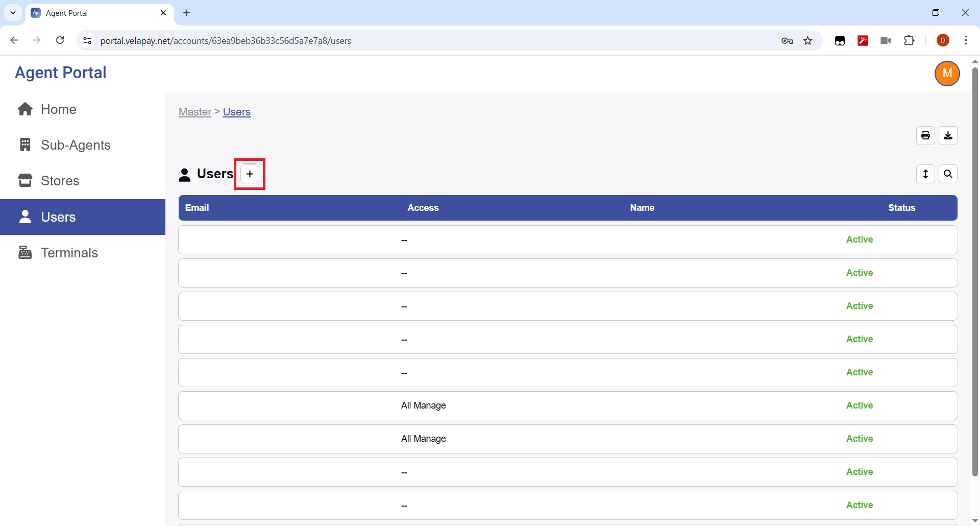
Task: Click scrollbar down arrow
Action: point(975,521)
